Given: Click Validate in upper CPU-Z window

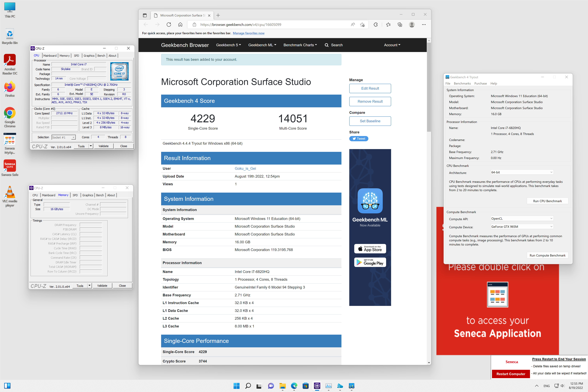Looking at the screenshot, I should tap(103, 146).
